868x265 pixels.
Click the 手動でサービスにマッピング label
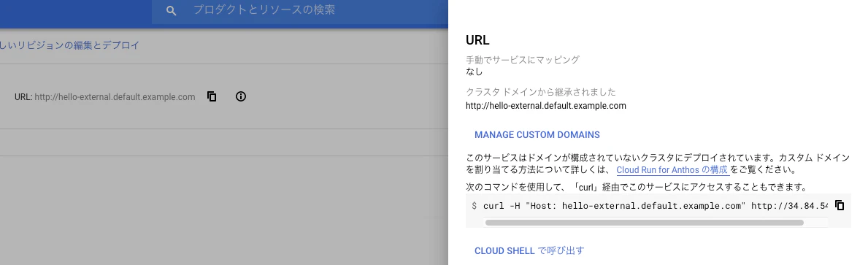point(523,60)
